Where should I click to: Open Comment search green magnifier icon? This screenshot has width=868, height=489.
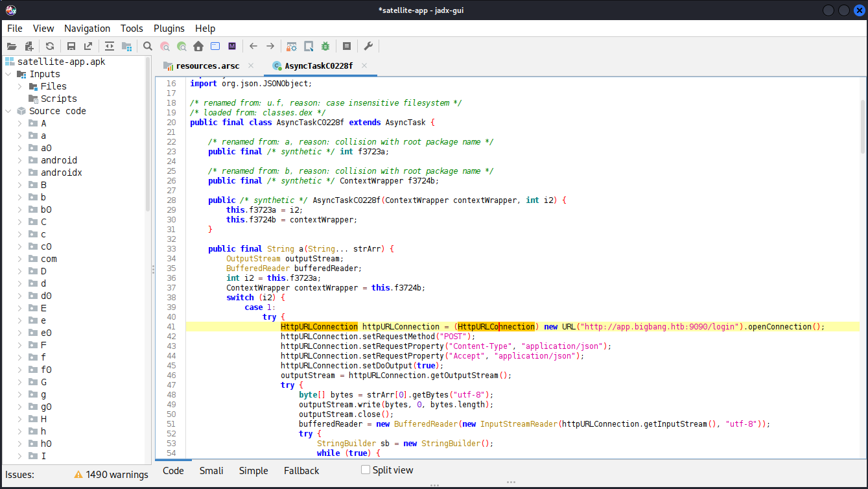pos(182,46)
